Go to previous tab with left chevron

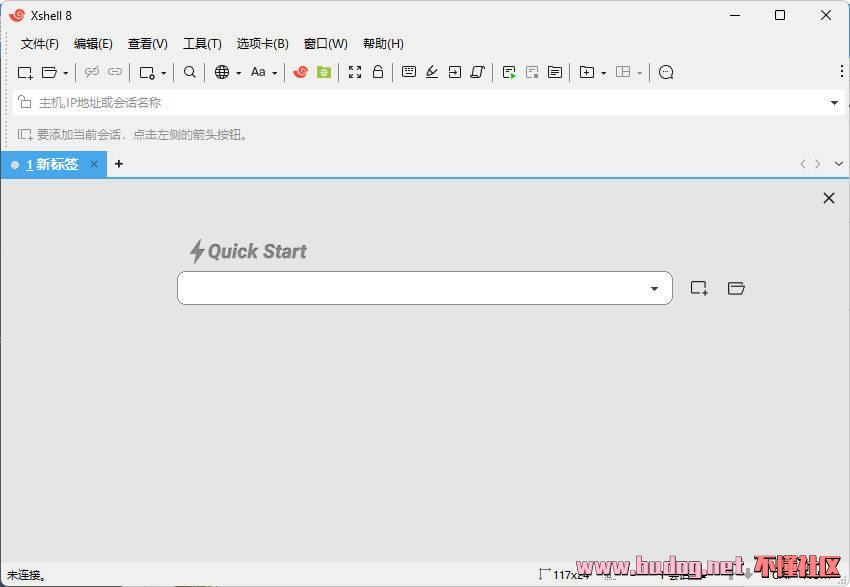pos(803,164)
